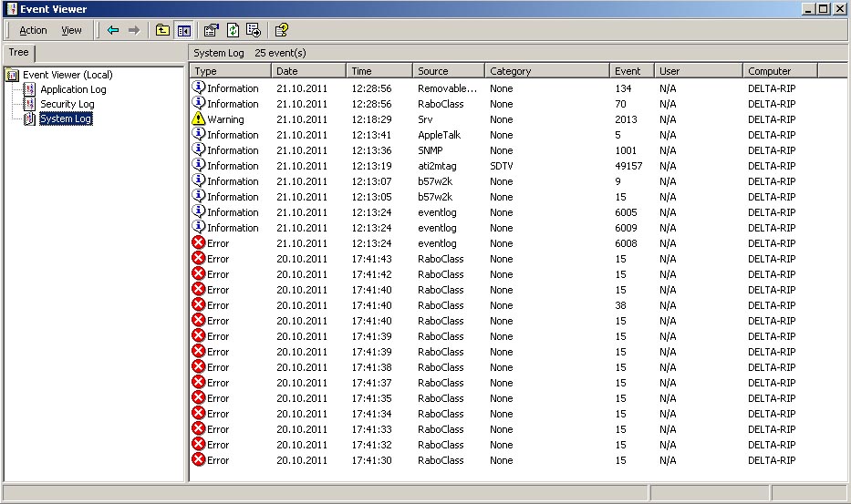The width and height of the screenshot is (851, 504).
Task: Maximize the Event Viewer window
Action: [824, 9]
